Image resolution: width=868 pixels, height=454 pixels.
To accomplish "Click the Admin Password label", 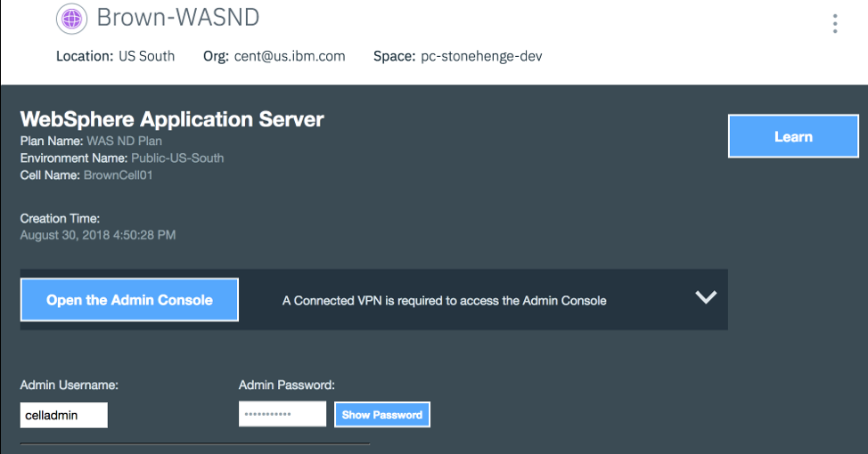I will [x=286, y=385].
